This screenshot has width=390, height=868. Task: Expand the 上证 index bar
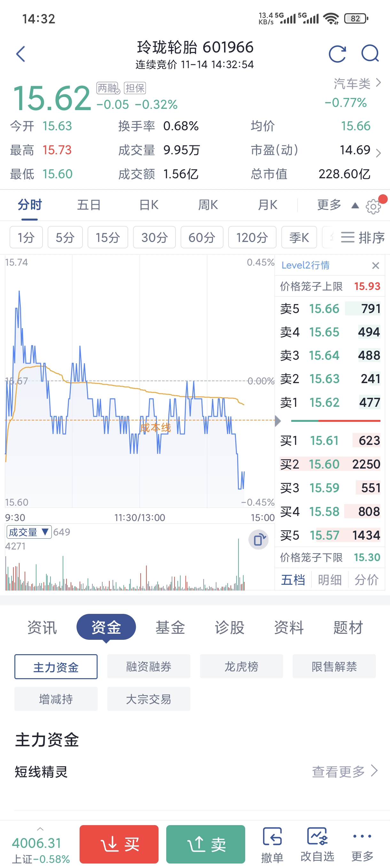tap(40, 844)
